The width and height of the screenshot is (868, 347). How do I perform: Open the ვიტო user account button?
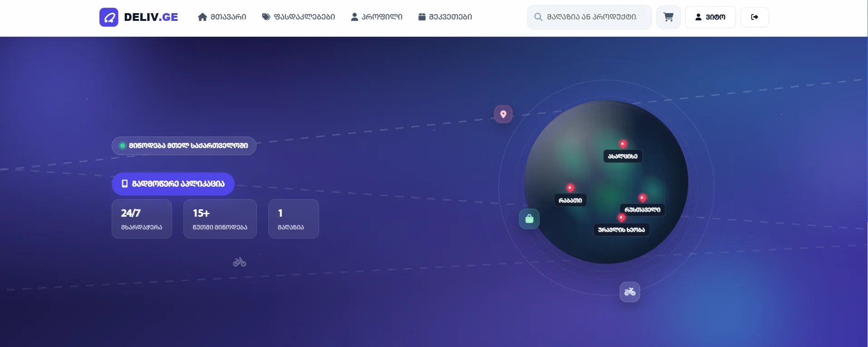click(710, 17)
